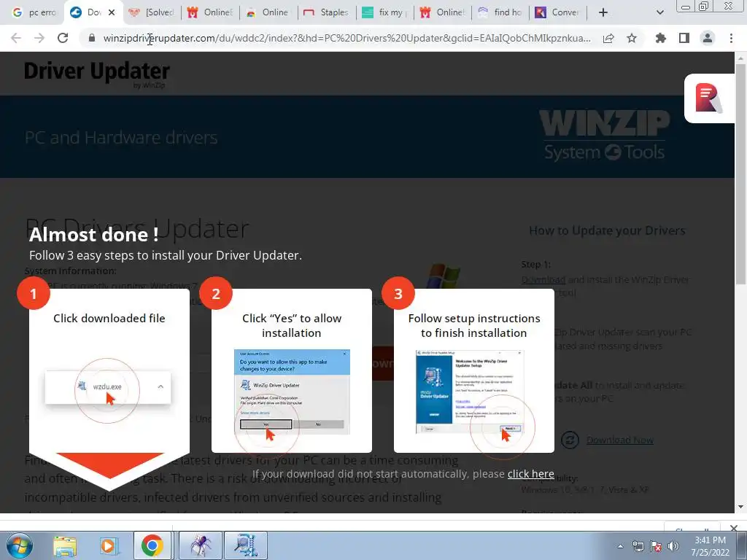Close the active Driver Updater tab

click(x=112, y=12)
